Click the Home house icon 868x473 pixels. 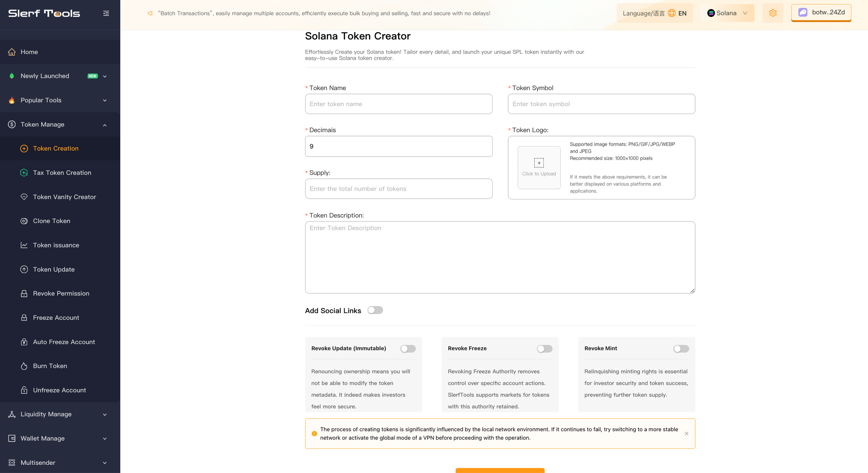(x=12, y=52)
